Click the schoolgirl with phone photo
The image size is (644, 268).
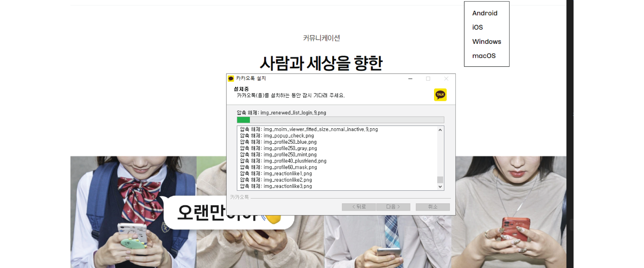click(133, 212)
